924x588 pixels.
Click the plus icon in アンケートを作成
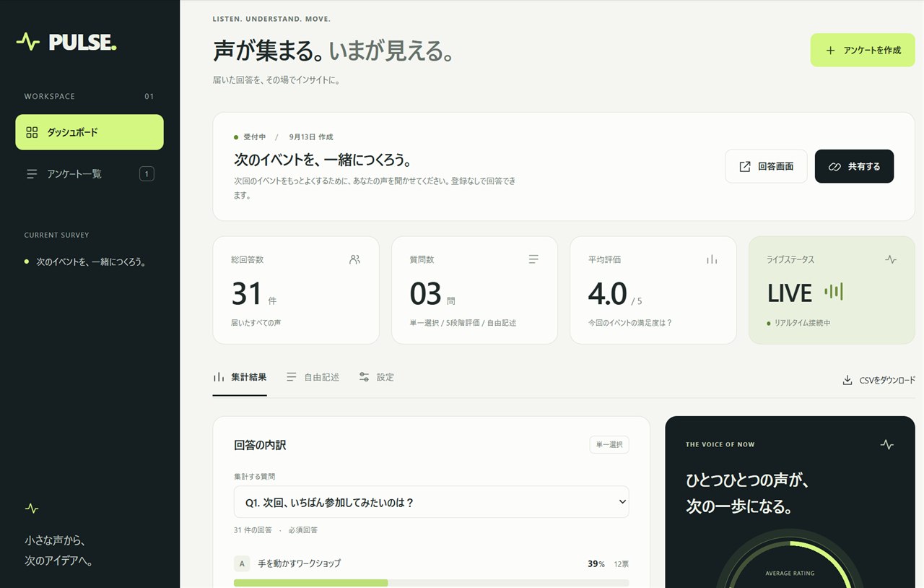[830, 51]
